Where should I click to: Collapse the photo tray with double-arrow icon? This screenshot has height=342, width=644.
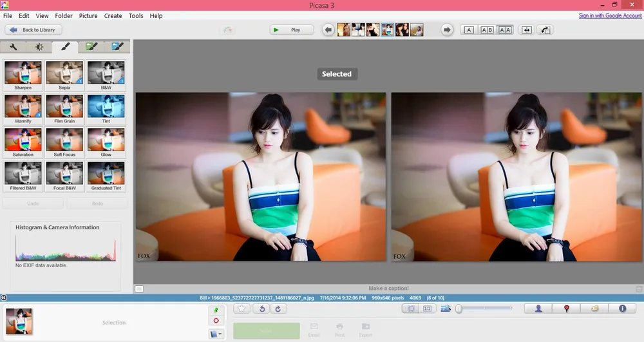pyautogui.click(x=4, y=298)
